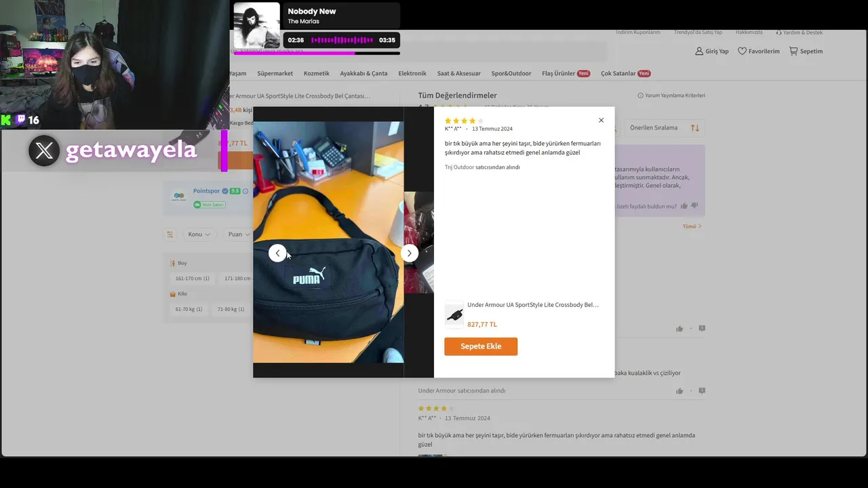Click the X logo beside getawayela
The image size is (868, 488).
tap(44, 150)
